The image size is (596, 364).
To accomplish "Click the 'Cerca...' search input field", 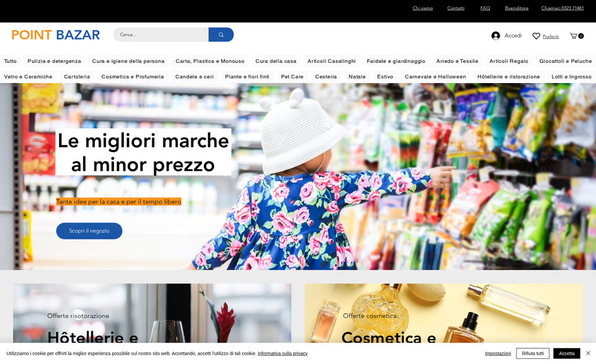I will [157, 35].
